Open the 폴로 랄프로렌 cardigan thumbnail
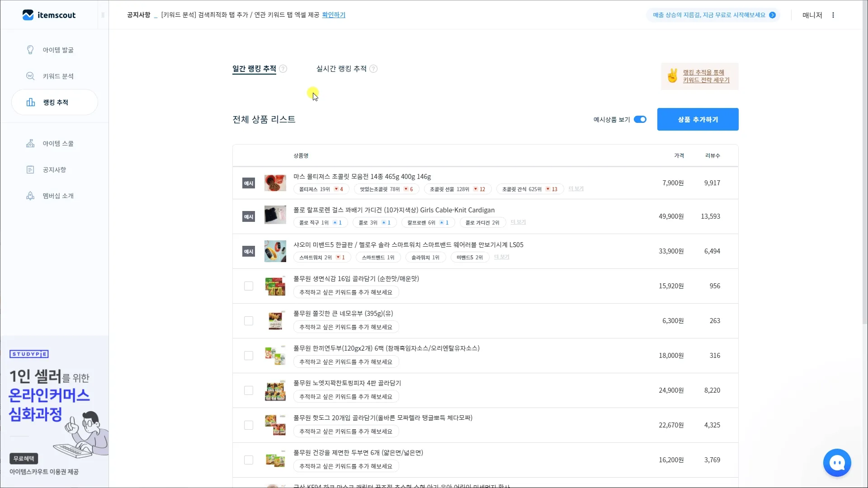 [x=275, y=215]
